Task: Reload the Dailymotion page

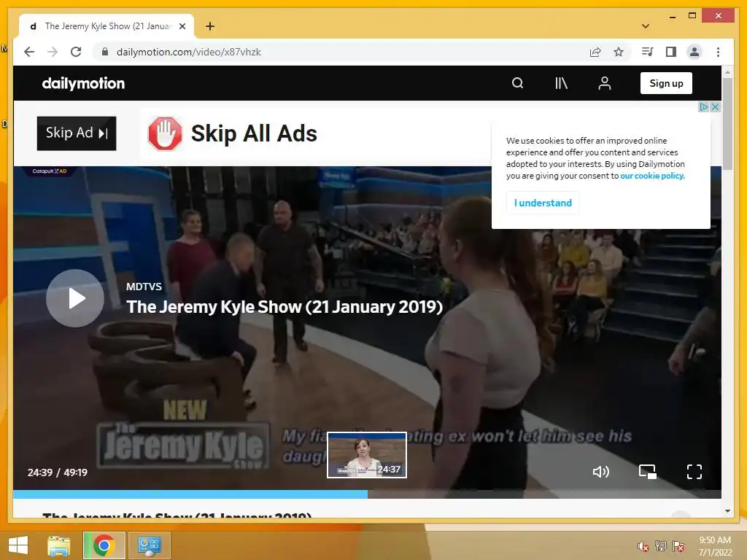Action: 76,52
